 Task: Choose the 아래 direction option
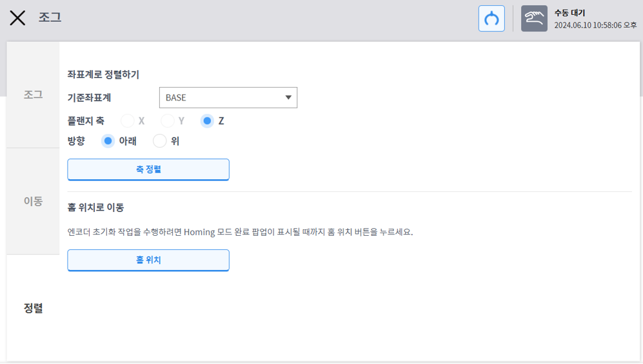click(108, 141)
